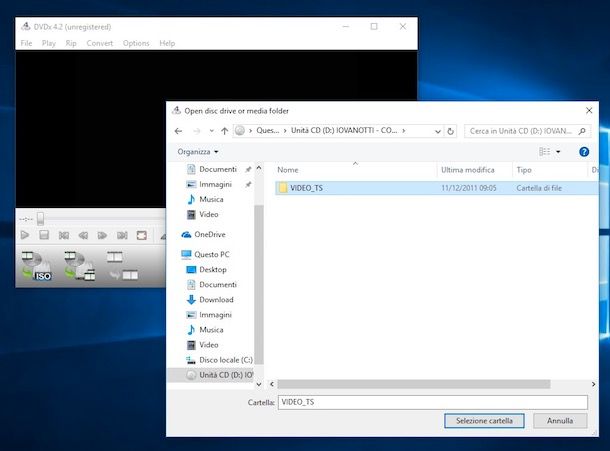Select pinned Immagini in quick access

click(215, 184)
